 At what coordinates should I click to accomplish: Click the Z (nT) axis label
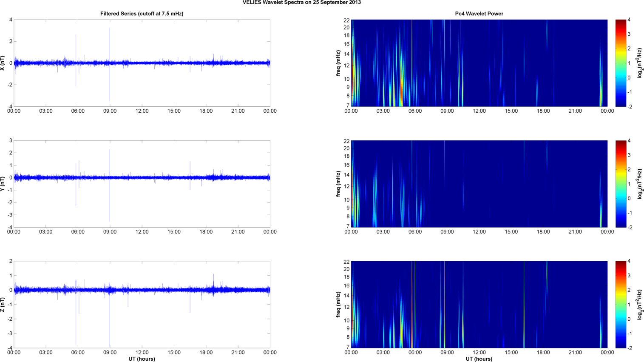pyautogui.click(x=3, y=305)
